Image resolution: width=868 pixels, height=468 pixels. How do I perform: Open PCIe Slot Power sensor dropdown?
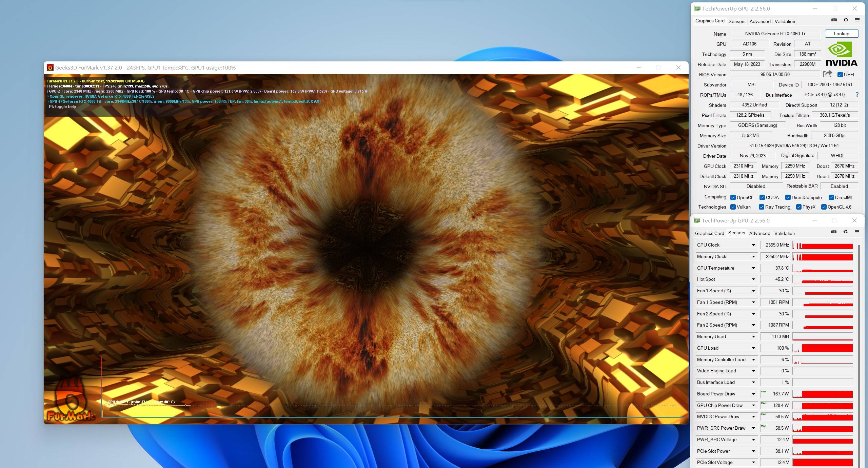(753, 451)
